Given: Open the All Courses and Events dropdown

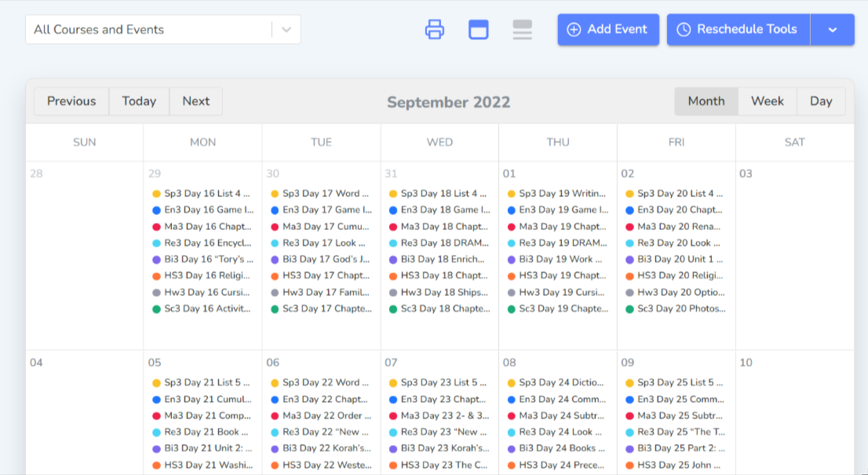Looking at the screenshot, I should tap(162, 29).
